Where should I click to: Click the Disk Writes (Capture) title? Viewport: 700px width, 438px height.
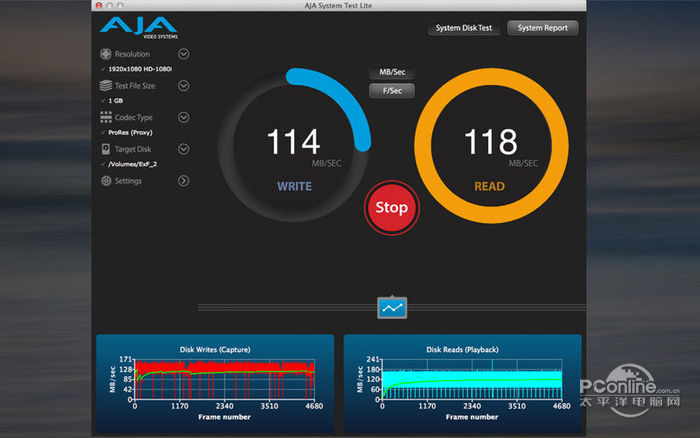(x=215, y=350)
